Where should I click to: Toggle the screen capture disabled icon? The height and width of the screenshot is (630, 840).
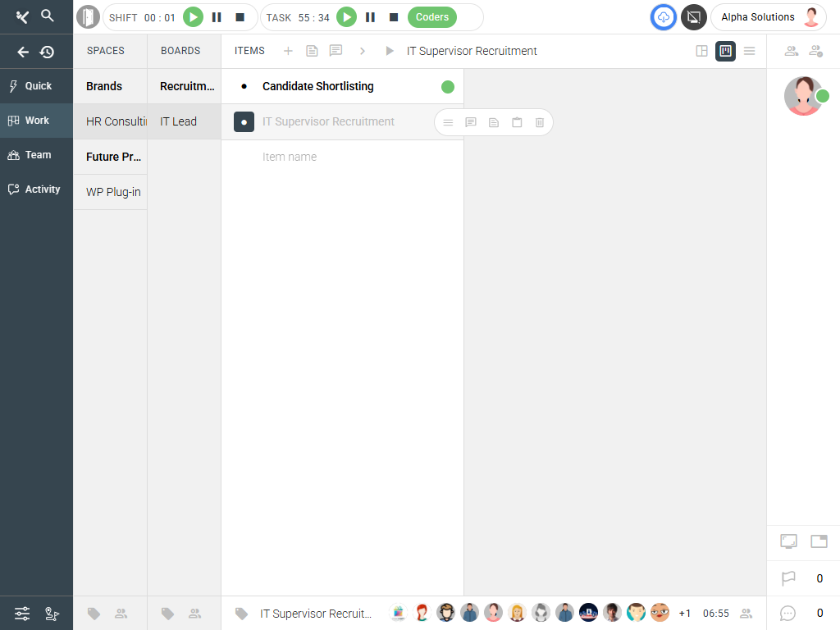[x=694, y=17]
